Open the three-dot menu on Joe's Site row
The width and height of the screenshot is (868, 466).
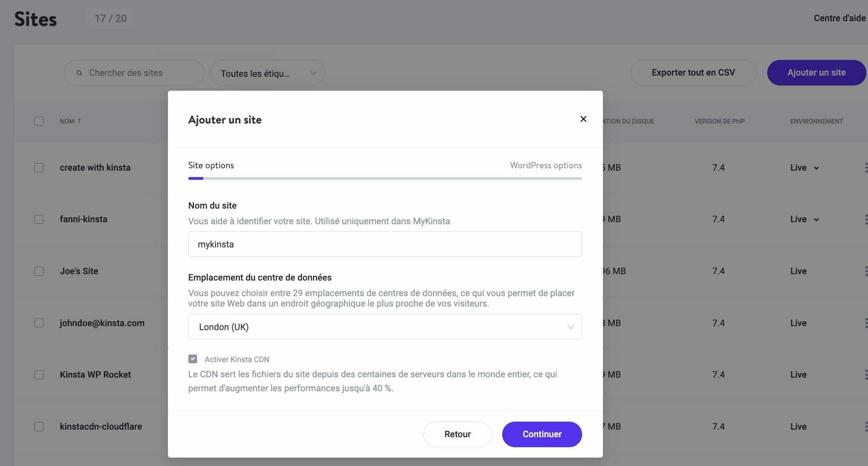pyautogui.click(x=866, y=271)
